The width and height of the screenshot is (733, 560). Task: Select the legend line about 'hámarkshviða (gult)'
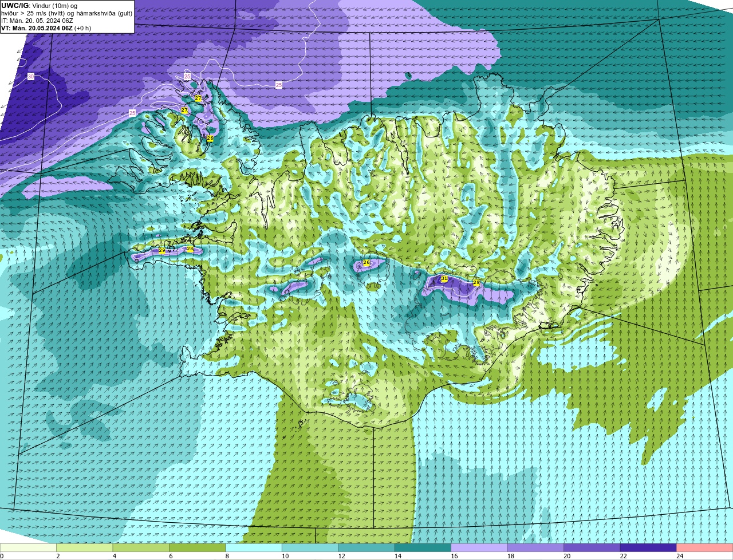[x=66, y=13]
